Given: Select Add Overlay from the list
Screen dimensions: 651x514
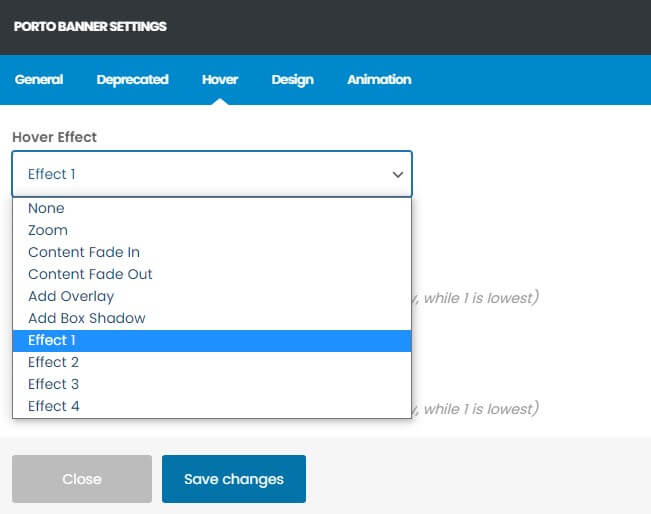Looking at the screenshot, I should pos(71,296).
